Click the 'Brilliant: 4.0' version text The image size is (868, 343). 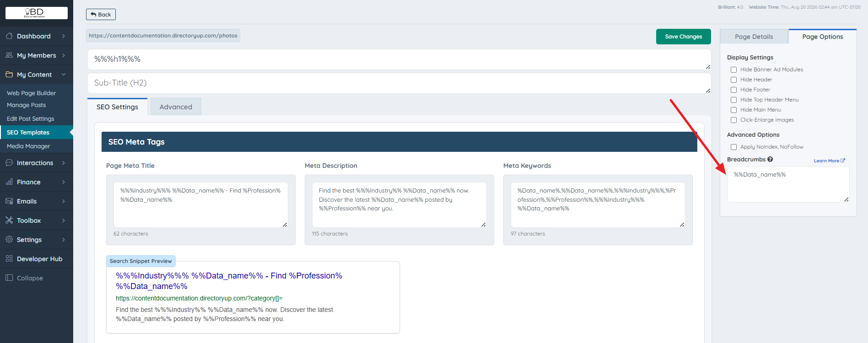pos(731,7)
